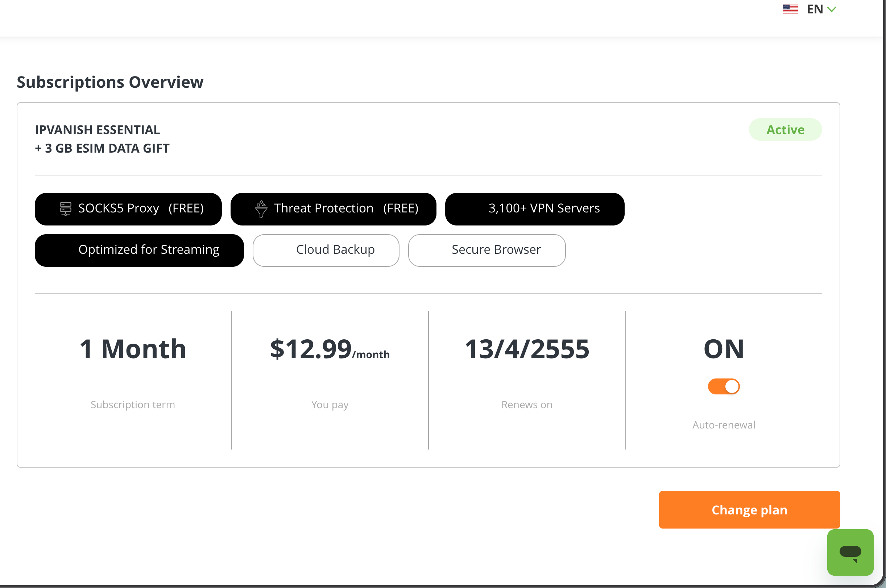Image resolution: width=886 pixels, height=588 pixels.
Task: Click the SOCKS5 Proxy (FREE) pill
Action: pyautogui.click(x=128, y=209)
